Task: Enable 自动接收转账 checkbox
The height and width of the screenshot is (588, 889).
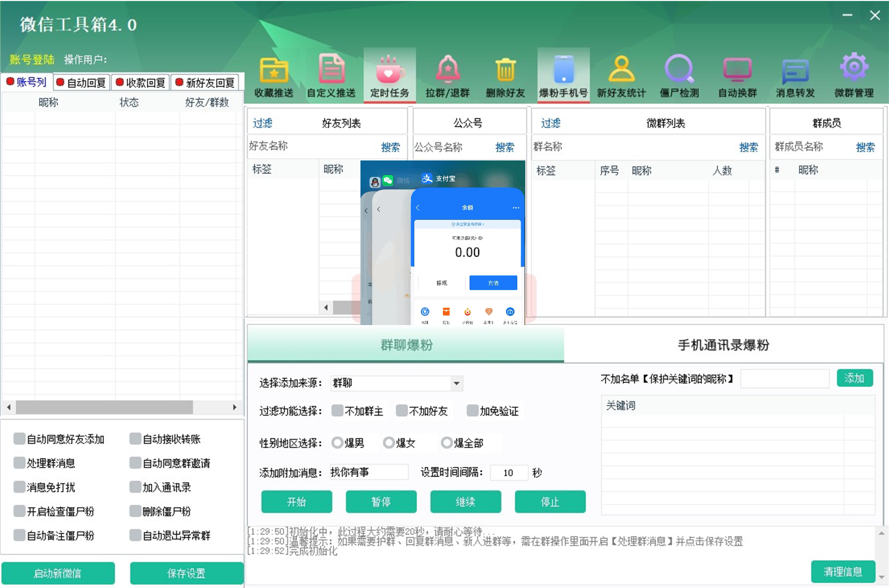Action: 135,439
